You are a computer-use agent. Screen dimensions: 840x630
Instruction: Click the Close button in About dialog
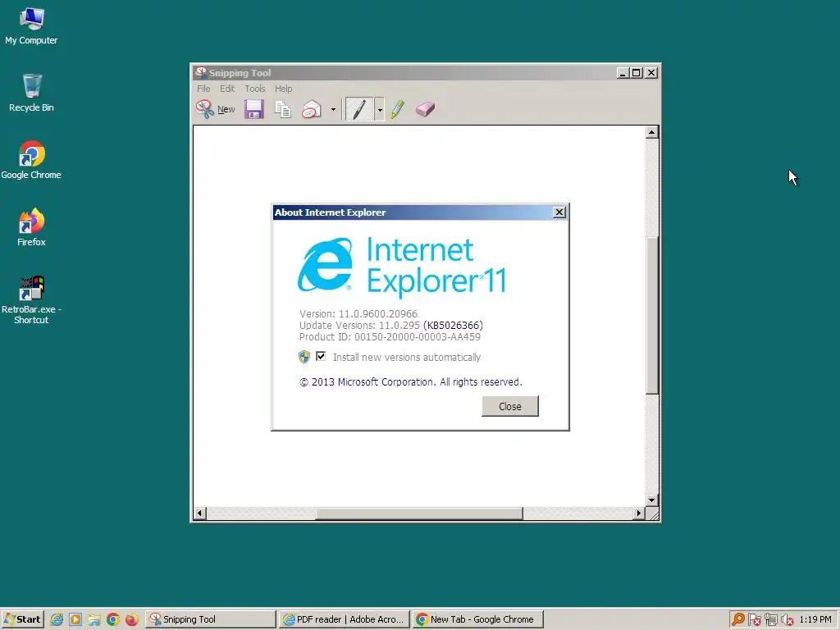tap(510, 406)
